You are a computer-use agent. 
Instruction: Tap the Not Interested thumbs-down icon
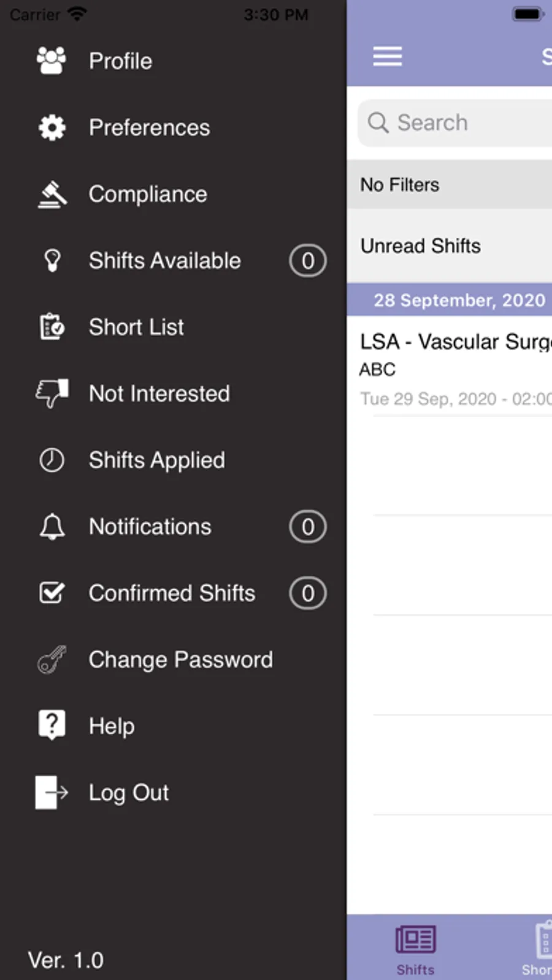coord(52,393)
